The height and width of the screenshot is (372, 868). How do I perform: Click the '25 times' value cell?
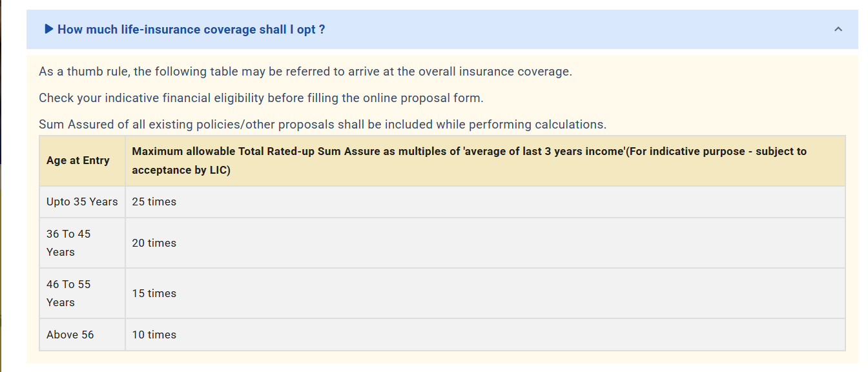[154, 202]
